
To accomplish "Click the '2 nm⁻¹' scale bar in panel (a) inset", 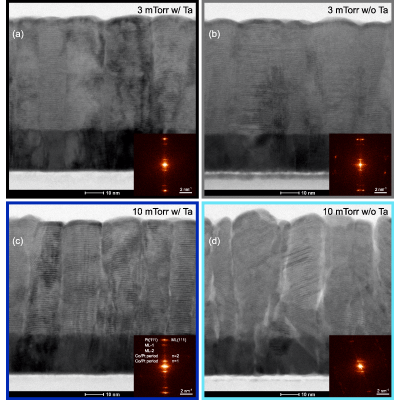I will tap(186, 190).
